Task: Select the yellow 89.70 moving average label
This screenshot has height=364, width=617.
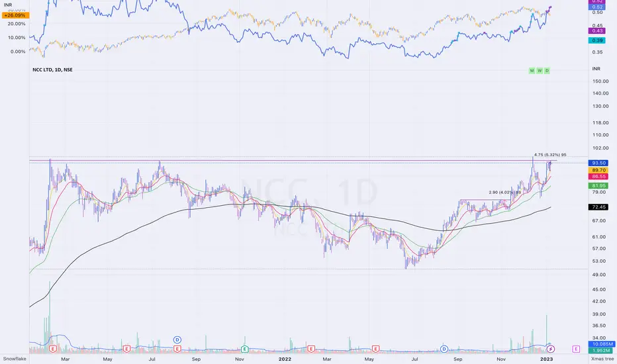Action: [x=598, y=170]
